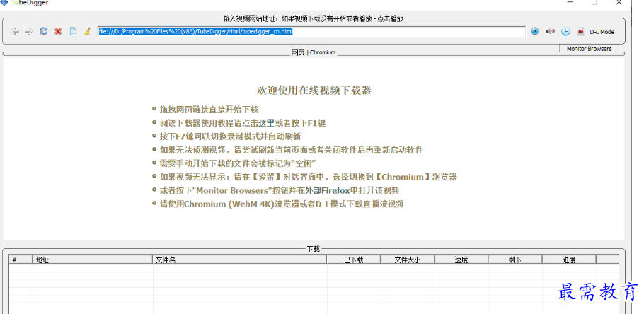Click the red record camera icon
Screen dimensions: 644x314
(580, 32)
